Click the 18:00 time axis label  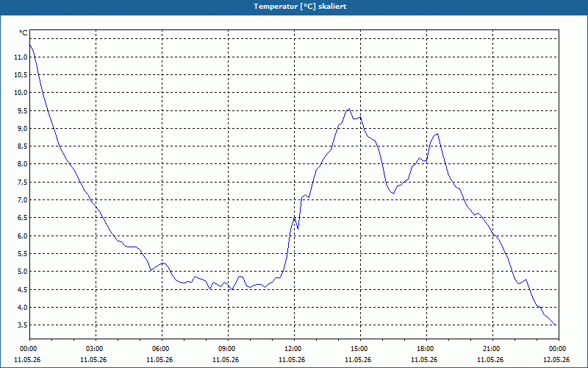[x=426, y=348]
